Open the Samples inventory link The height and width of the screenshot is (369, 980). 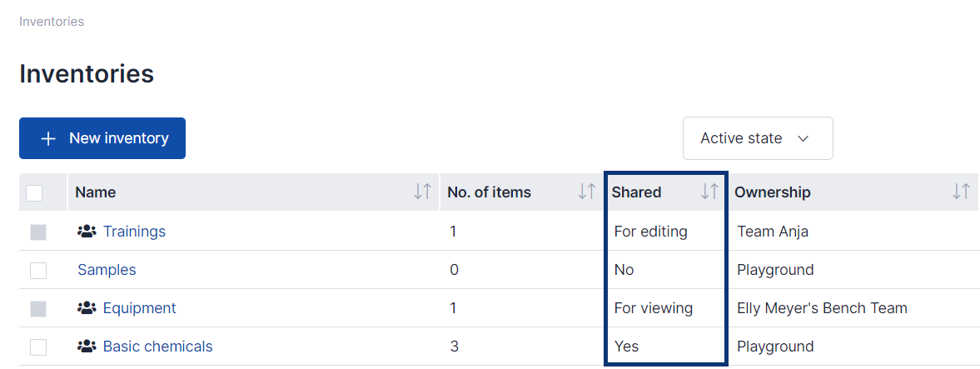pyautogui.click(x=107, y=270)
